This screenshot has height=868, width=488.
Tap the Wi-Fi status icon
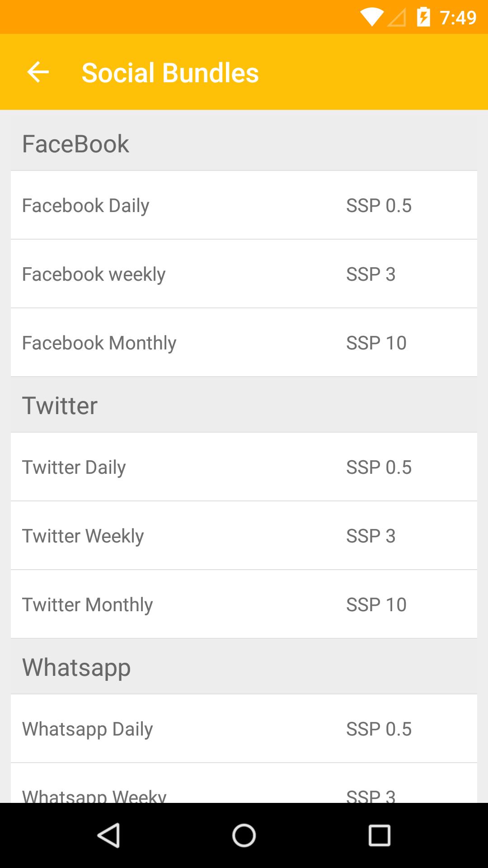371,17
